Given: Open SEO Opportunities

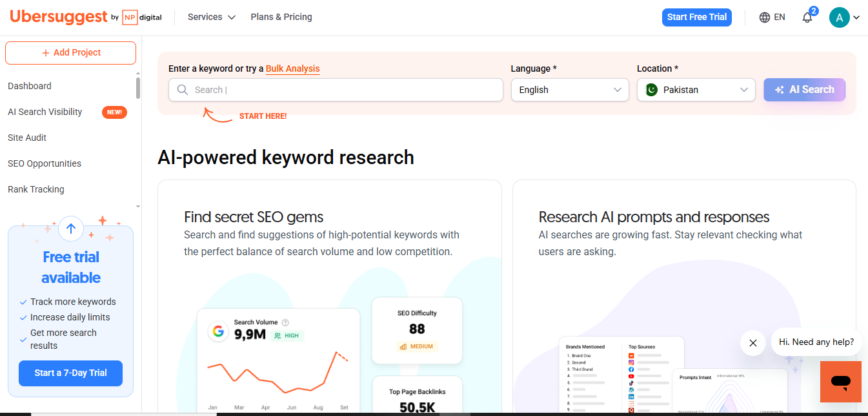Looking at the screenshot, I should coord(45,163).
